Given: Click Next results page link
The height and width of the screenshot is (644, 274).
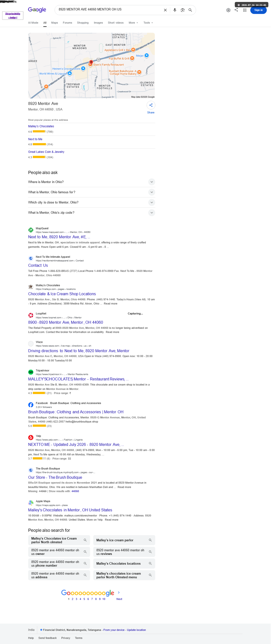Looking at the screenshot, I should [x=119, y=599].
